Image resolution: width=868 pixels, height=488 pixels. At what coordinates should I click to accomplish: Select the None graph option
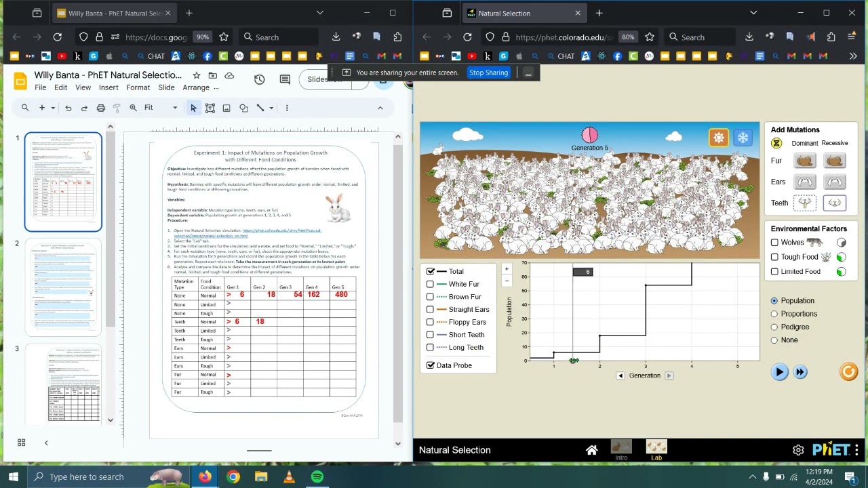click(x=774, y=340)
